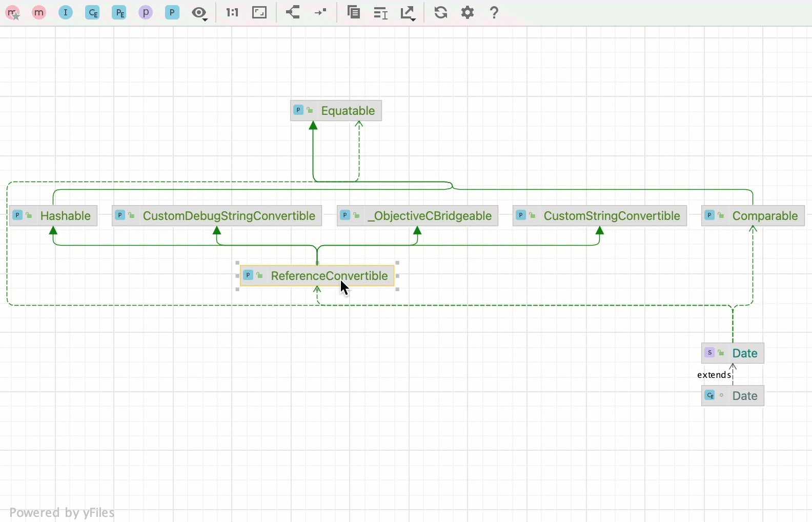Open diagram settings gear
The image size is (812, 522).
(x=468, y=12)
